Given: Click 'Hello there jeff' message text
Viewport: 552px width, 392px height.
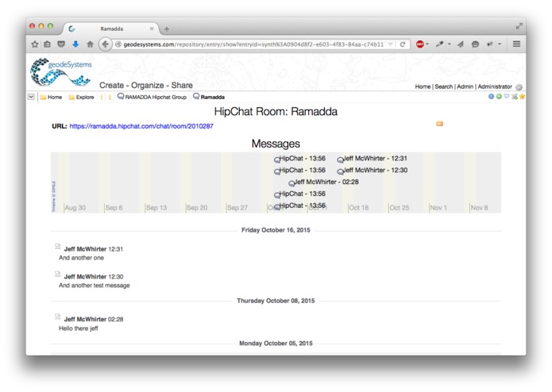Looking at the screenshot, I should point(79,329).
